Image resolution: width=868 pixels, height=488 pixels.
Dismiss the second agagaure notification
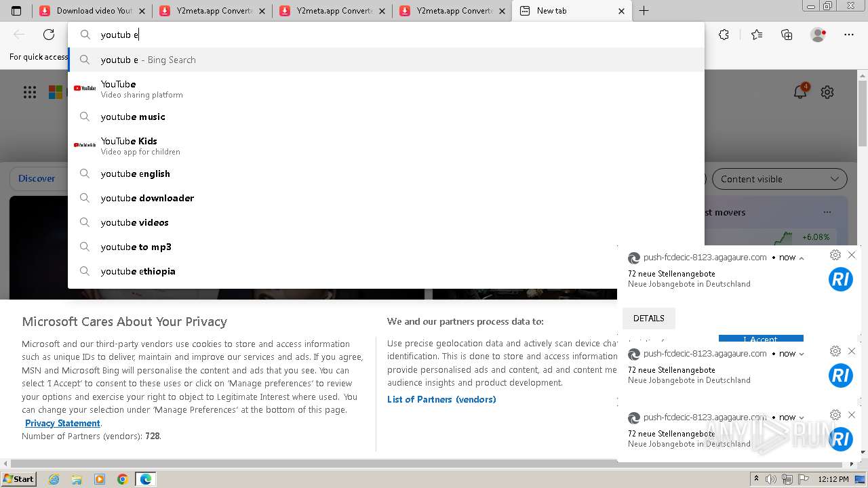pos(852,351)
